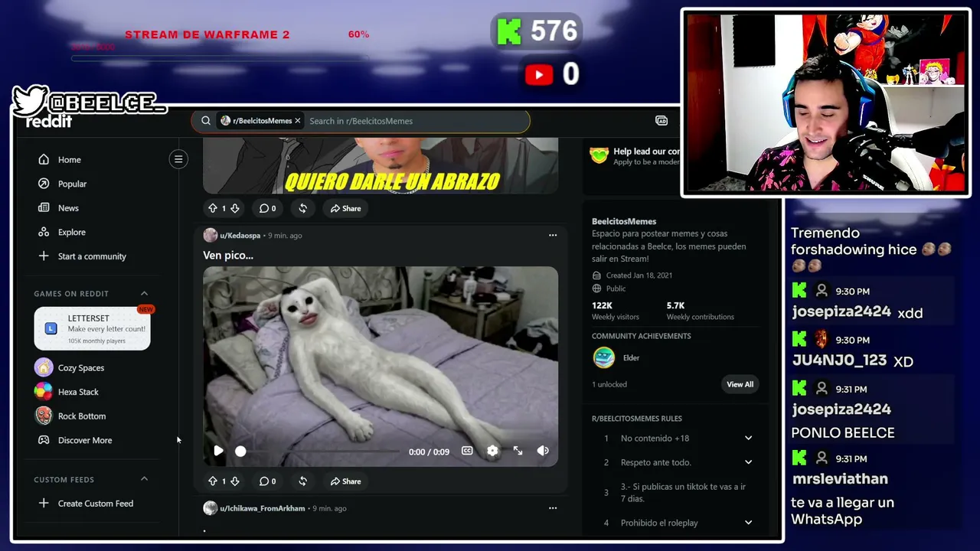Screen dimensions: 980x551
Task: Visit the u/Kedaospa profile link
Action: click(240, 236)
